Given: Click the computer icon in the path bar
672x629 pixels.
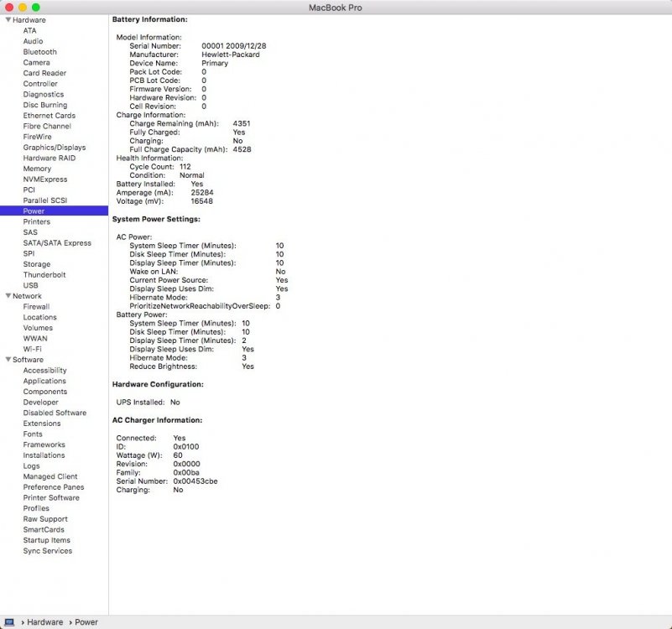Looking at the screenshot, I should pyautogui.click(x=9, y=622).
